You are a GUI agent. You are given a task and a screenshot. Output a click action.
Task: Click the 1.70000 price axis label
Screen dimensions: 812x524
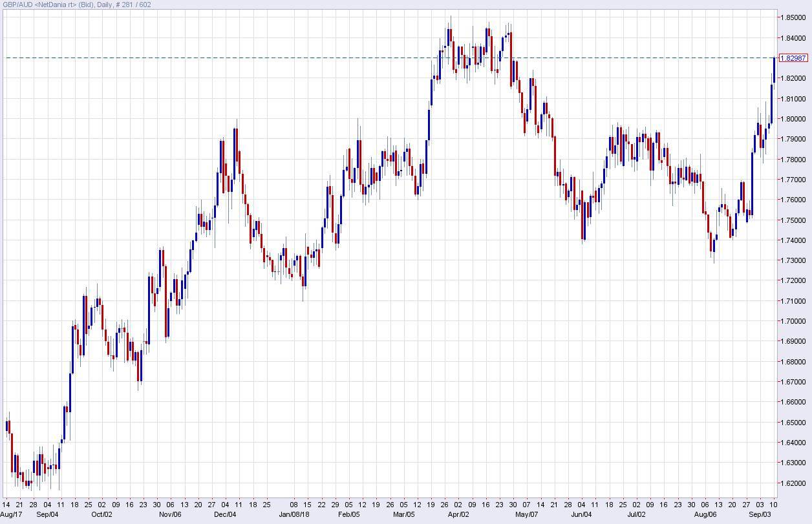(793, 321)
